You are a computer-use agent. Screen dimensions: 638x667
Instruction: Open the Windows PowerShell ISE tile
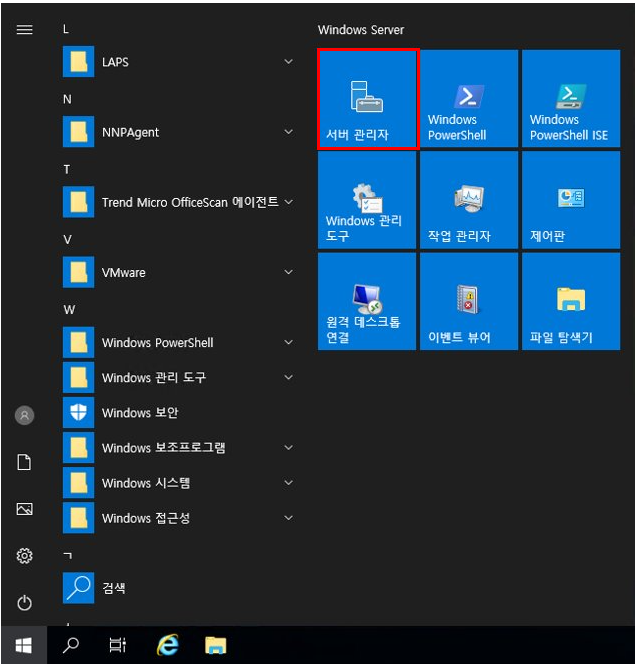[x=571, y=99]
